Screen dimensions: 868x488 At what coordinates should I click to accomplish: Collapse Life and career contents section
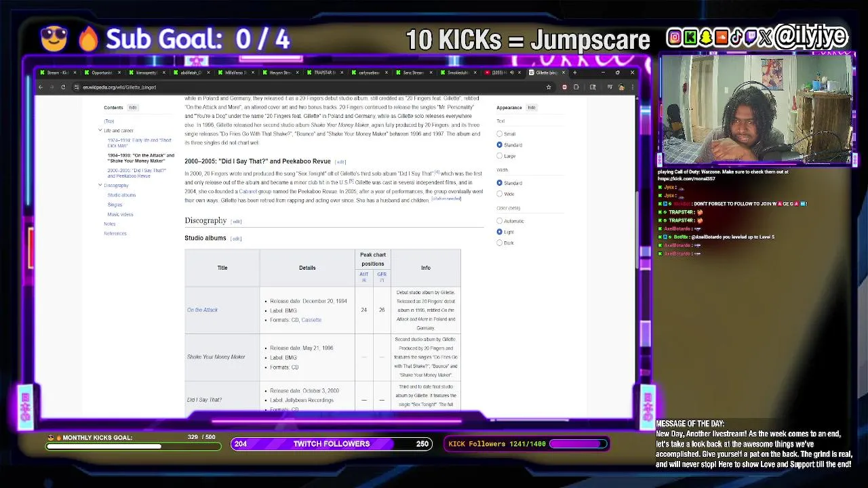pos(100,130)
